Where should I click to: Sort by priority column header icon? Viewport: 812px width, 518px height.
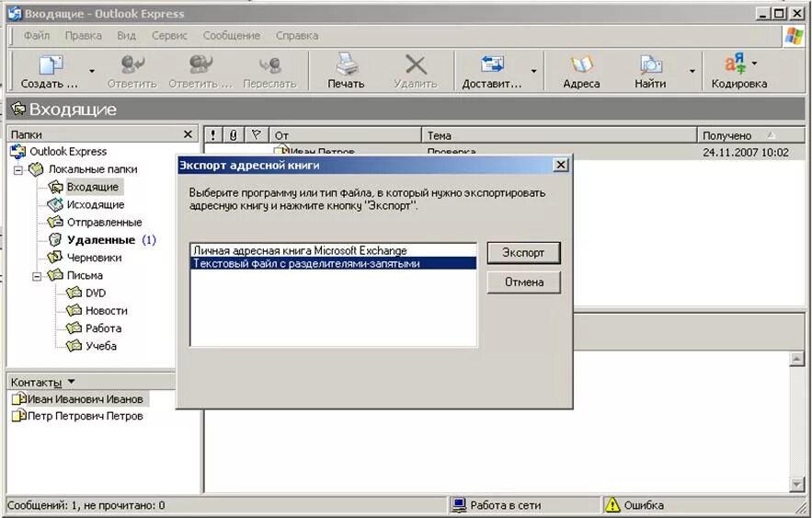(212, 135)
